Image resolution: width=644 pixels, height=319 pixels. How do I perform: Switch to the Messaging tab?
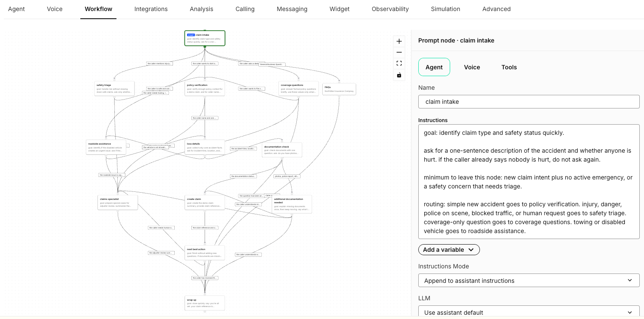click(292, 9)
